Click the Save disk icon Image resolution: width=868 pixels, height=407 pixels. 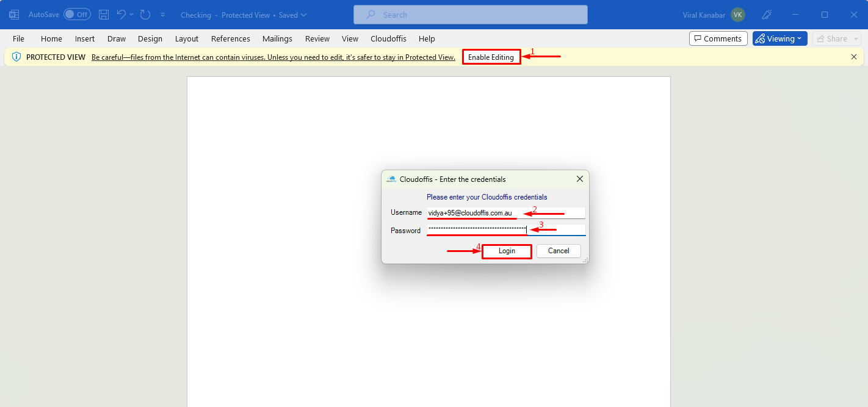(x=104, y=15)
